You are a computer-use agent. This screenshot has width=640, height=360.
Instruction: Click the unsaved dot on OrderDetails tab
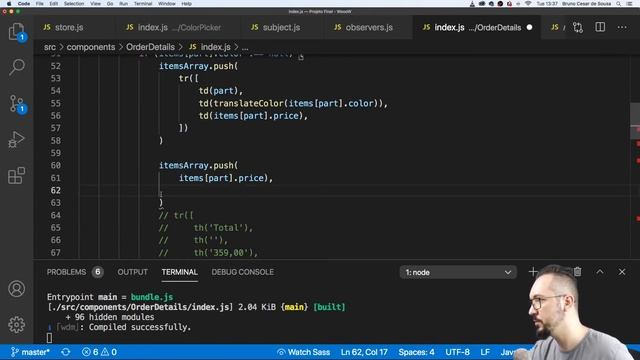click(x=529, y=27)
